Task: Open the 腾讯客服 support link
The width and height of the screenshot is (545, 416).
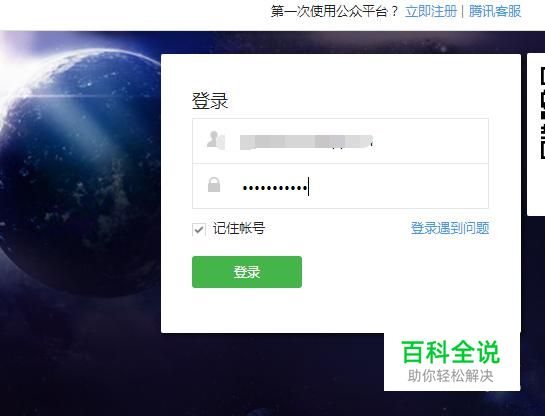Action: [x=495, y=11]
